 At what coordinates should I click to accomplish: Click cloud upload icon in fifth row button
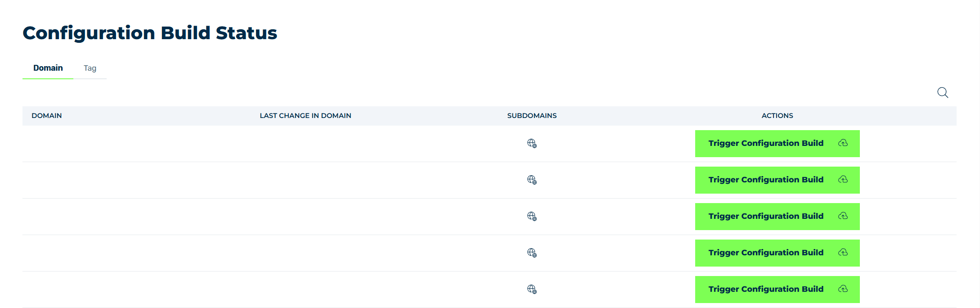(843, 289)
